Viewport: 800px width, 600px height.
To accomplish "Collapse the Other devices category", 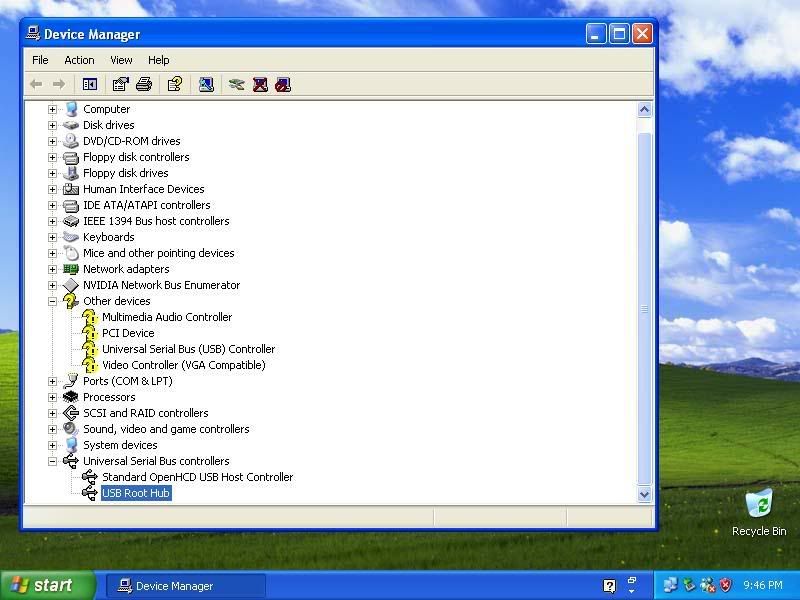I will click(53, 301).
